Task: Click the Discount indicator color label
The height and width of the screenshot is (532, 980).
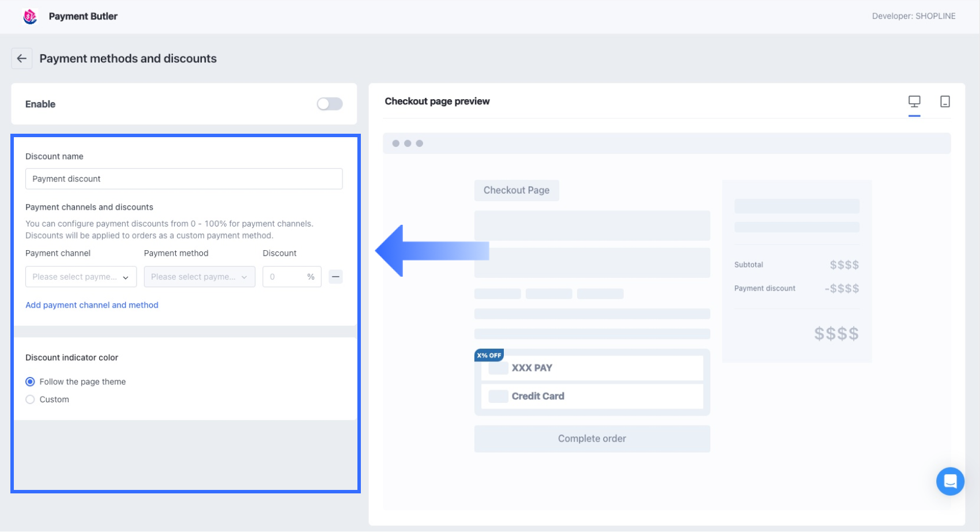Action: coord(71,357)
